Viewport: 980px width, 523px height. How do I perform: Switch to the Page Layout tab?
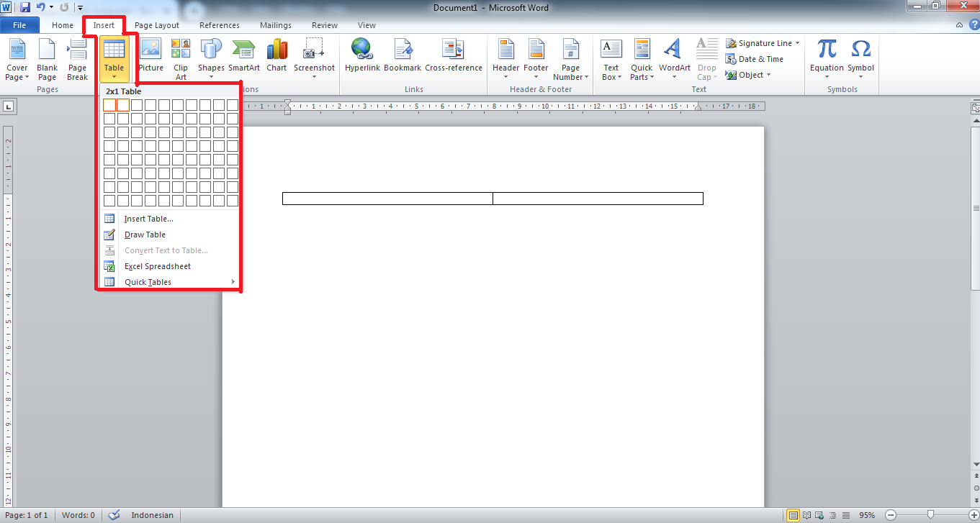click(156, 24)
